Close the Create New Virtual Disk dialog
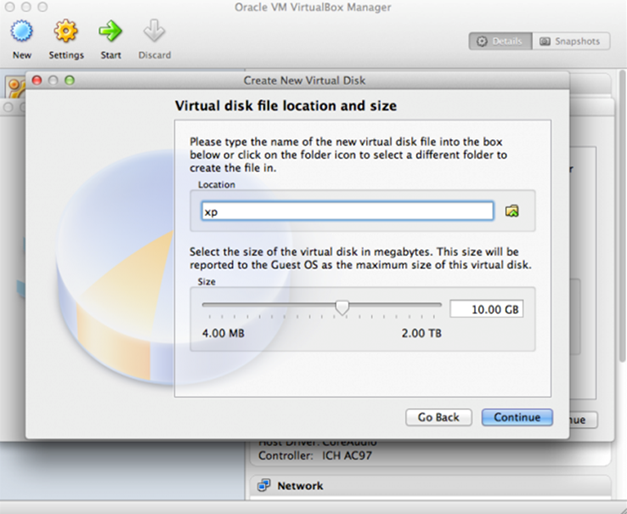627x514 pixels. (37, 80)
